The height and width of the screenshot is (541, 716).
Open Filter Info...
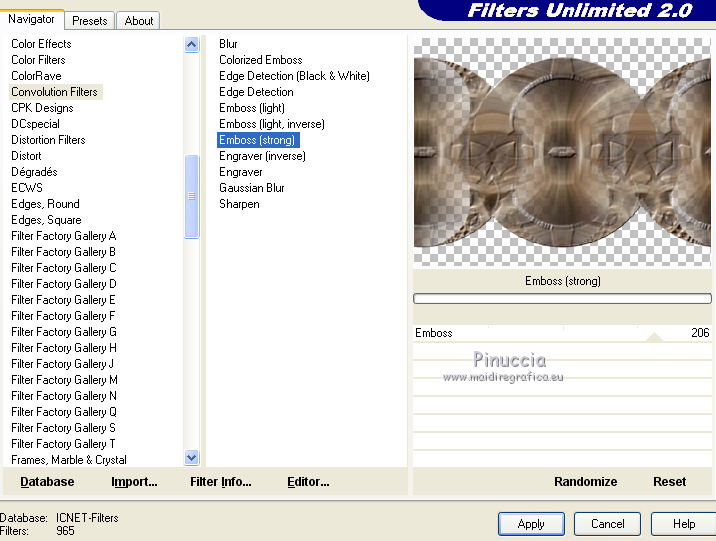tap(221, 482)
